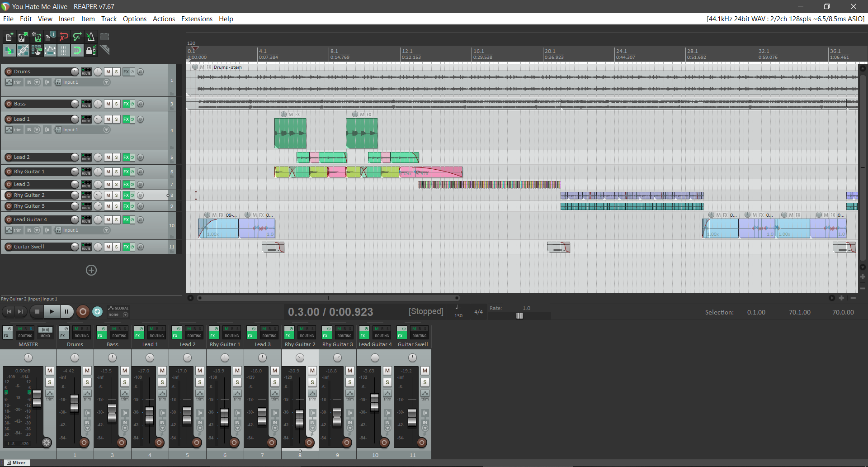
Task: Toggle the locking toolbar icon
Action: point(91,50)
